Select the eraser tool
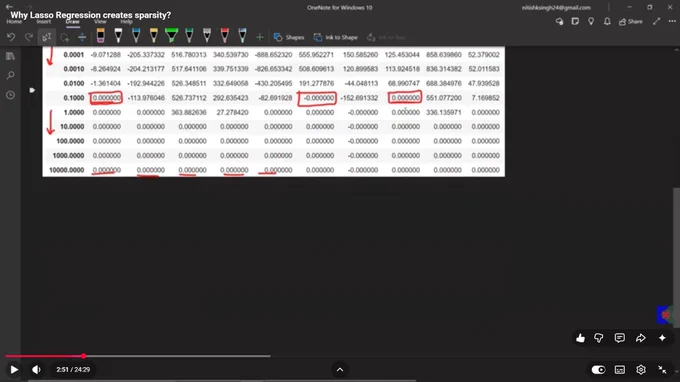 click(101, 36)
